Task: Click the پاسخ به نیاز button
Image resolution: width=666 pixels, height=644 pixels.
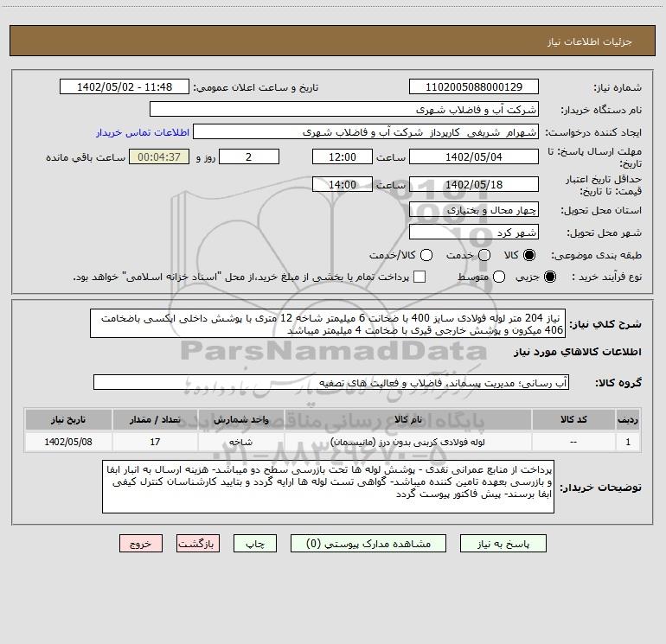Action: [503, 544]
